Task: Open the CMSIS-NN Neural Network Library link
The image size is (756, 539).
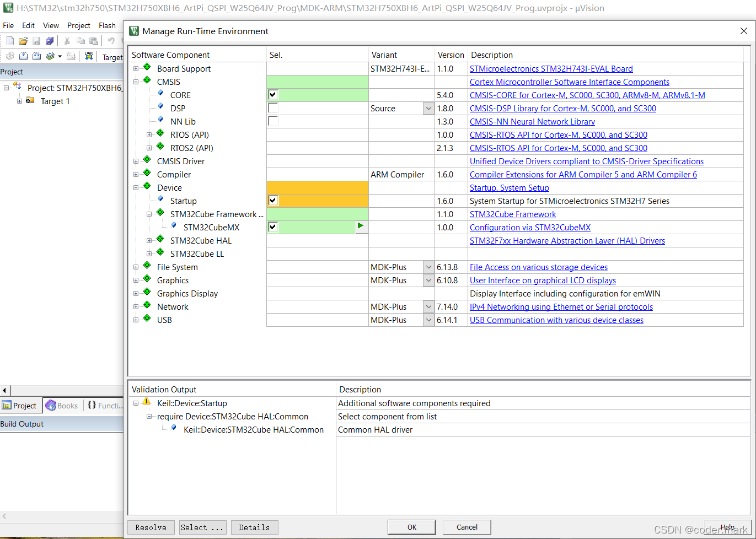Action: click(x=532, y=122)
